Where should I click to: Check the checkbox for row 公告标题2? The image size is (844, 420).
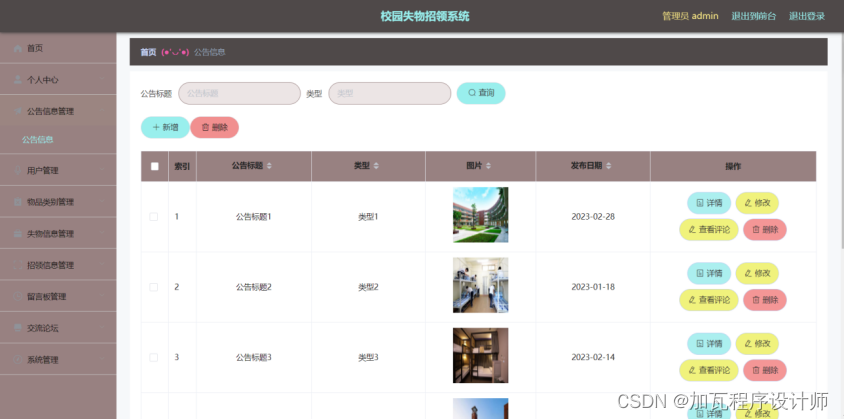tap(153, 287)
